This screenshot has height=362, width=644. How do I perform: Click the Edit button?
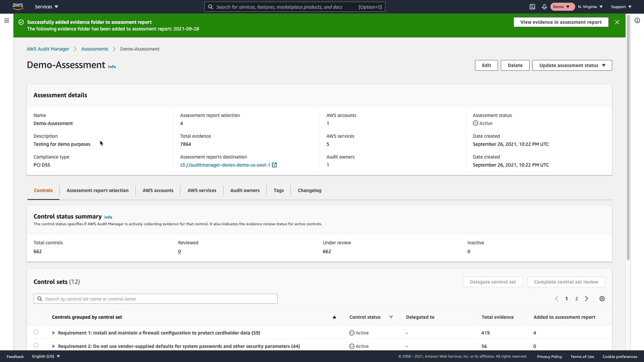(487, 65)
